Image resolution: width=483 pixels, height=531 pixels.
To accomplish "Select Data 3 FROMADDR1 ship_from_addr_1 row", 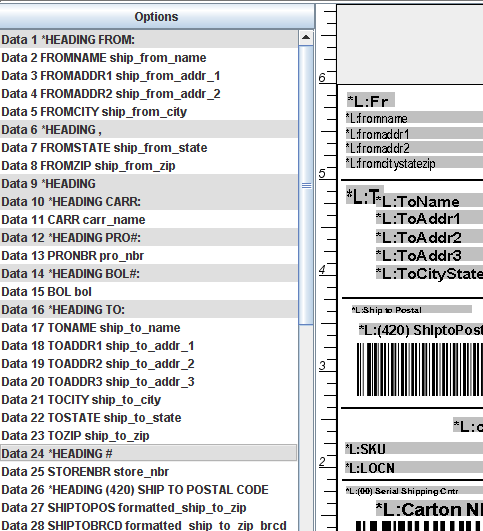I will 149,76.
